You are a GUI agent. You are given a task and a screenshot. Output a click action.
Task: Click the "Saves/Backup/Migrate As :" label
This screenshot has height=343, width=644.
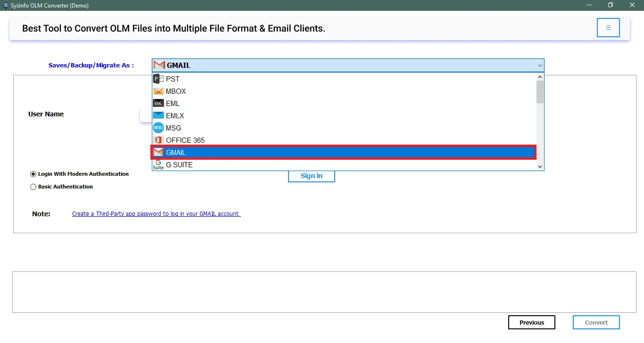point(91,65)
